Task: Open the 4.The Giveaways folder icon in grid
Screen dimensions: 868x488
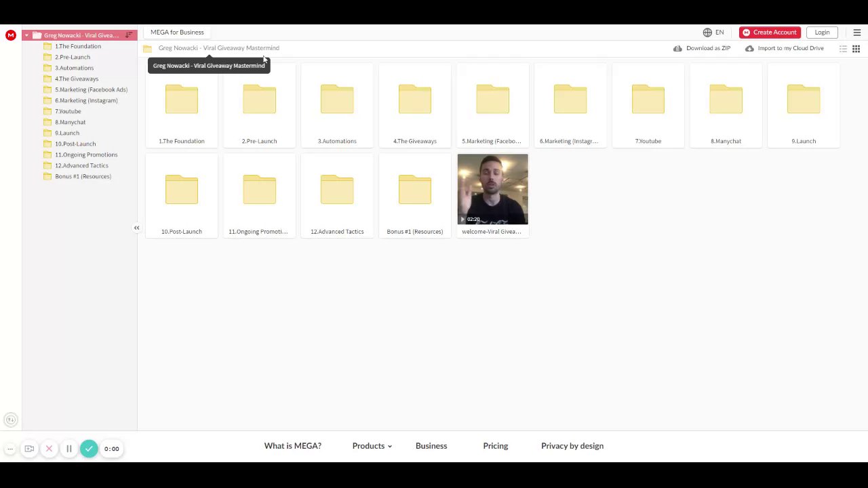Action: (x=415, y=99)
